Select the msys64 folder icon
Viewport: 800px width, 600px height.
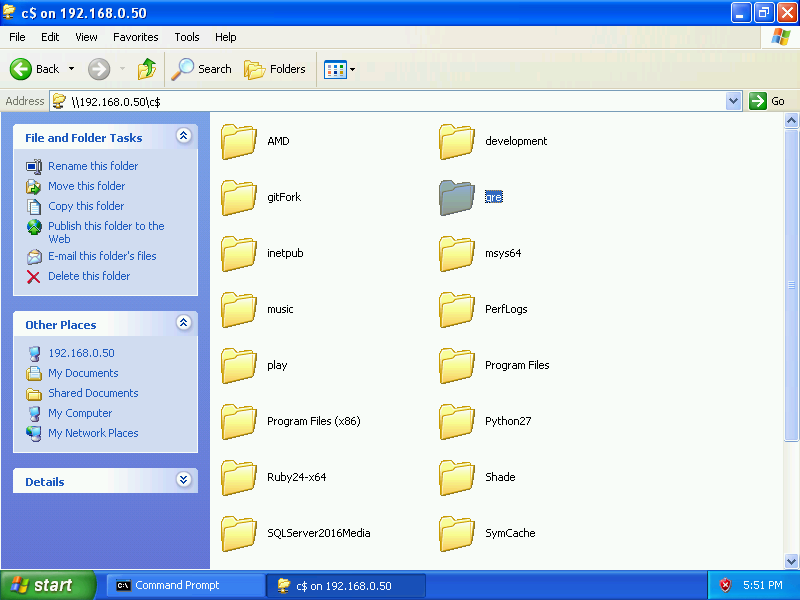tap(457, 254)
